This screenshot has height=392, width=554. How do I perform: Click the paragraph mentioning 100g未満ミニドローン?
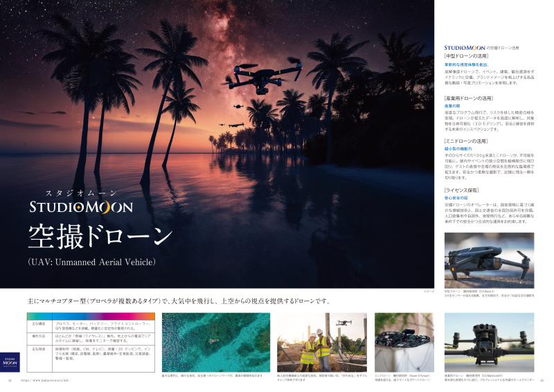(x=490, y=166)
